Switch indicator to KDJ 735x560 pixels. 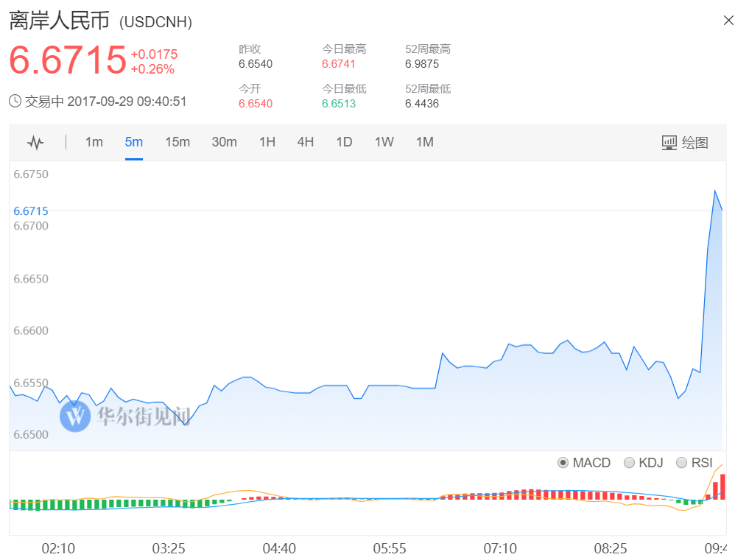(x=630, y=463)
